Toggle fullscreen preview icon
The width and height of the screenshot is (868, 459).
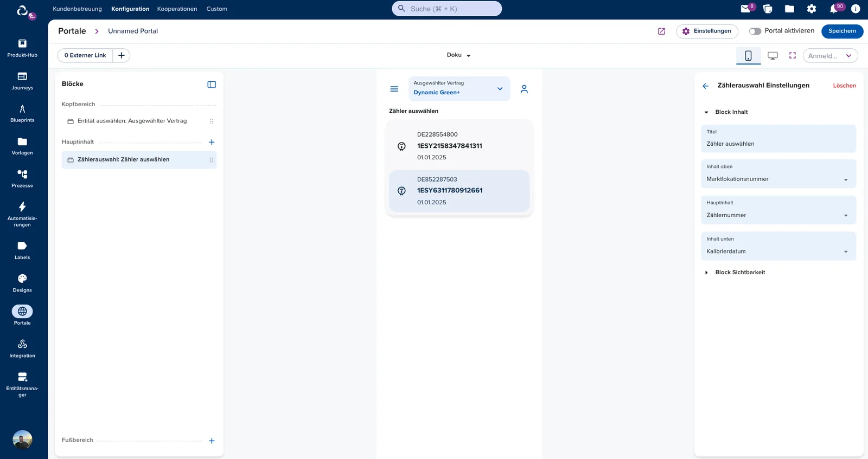793,55
